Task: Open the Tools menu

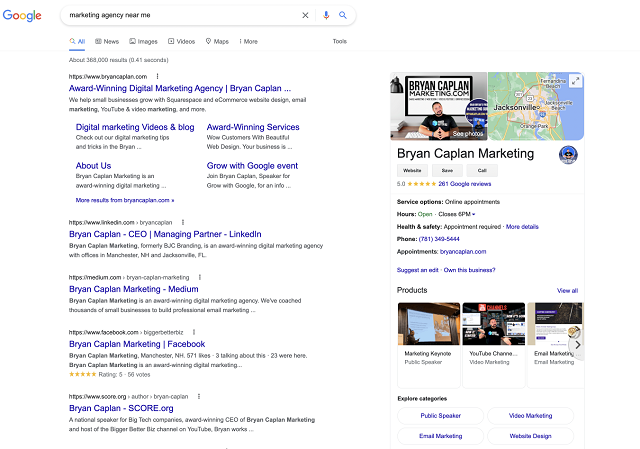Action: click(340, 41)
